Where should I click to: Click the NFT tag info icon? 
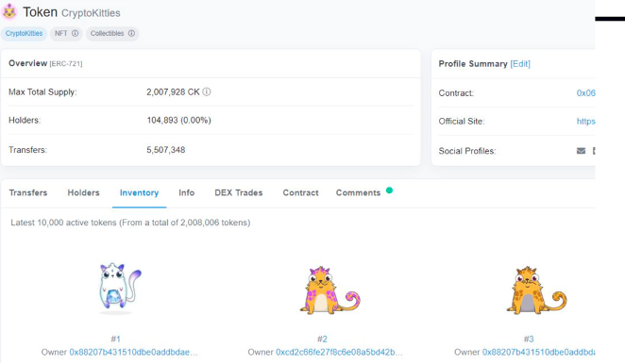tap(75, 33)
